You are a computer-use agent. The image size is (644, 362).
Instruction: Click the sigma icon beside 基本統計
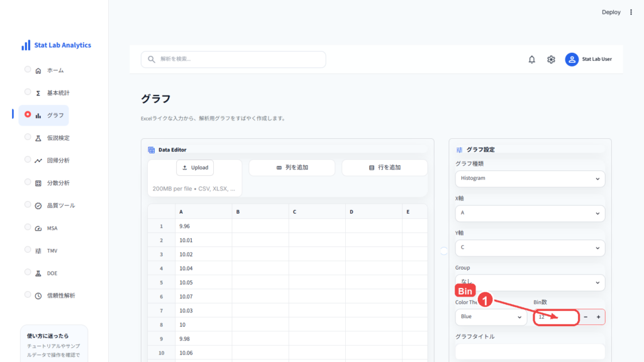[x=38, y=93]
